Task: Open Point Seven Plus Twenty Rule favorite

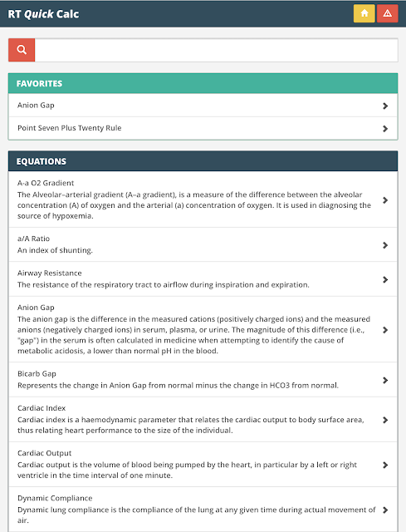Action: click(203, 128)
